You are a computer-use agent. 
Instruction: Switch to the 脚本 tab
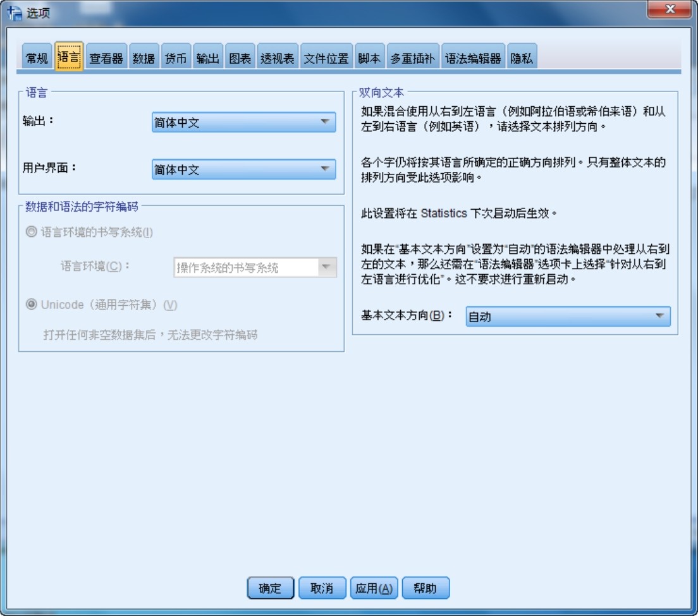click(x=369, y=57)
